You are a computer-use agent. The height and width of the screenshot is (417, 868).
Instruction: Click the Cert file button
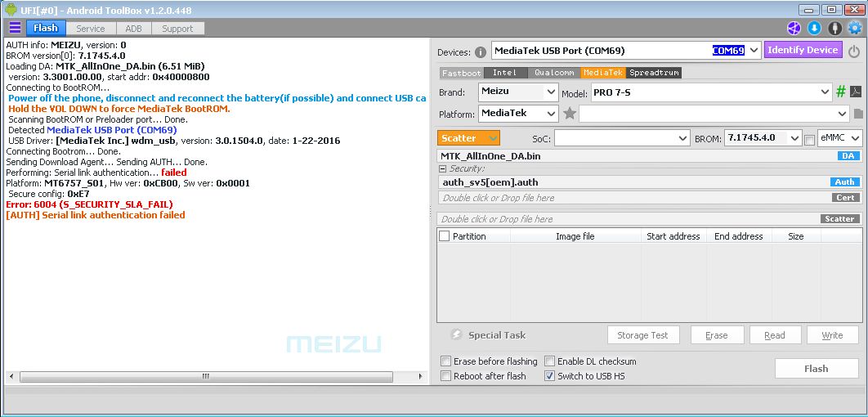[x=845, y=198]
